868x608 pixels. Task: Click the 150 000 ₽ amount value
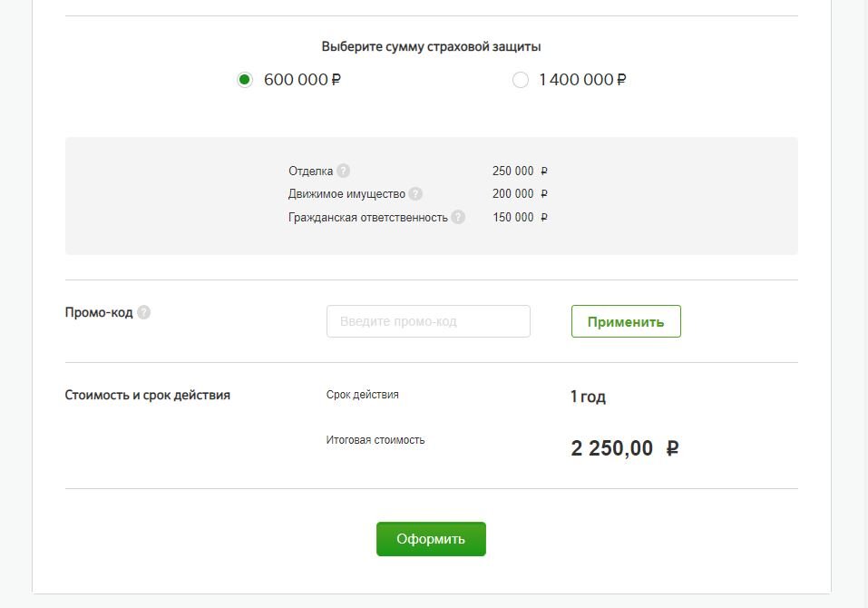(x=520, y=218)
